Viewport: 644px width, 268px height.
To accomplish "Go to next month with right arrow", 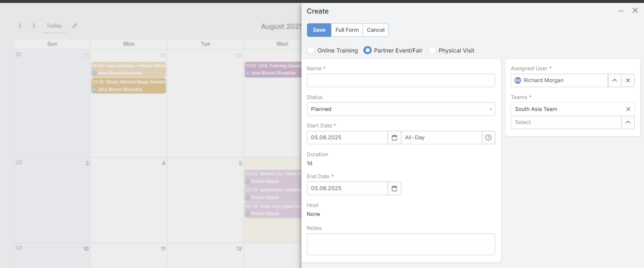I will click(34, 26).
